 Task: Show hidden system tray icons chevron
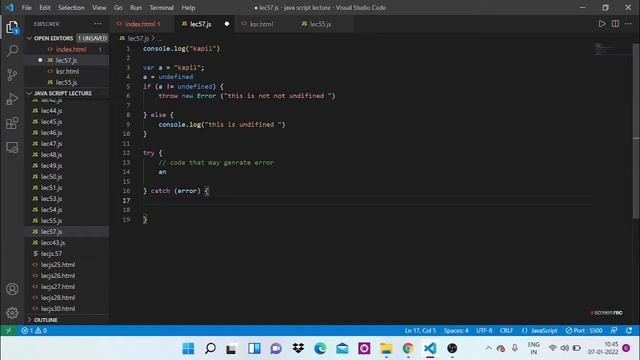click(x=488, y=348)
